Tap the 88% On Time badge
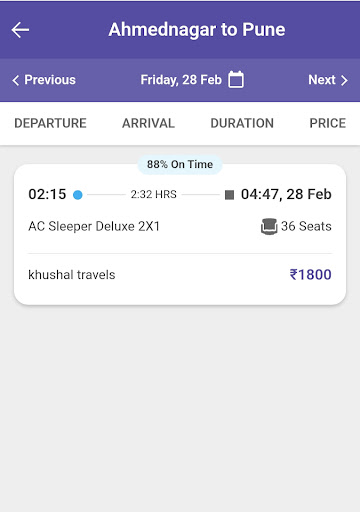 (x=180, y=164)
